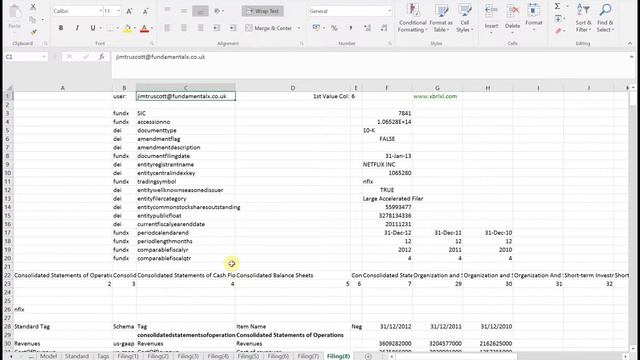
Task: Increase indent in Alignment group
Action: pos(233,28)
